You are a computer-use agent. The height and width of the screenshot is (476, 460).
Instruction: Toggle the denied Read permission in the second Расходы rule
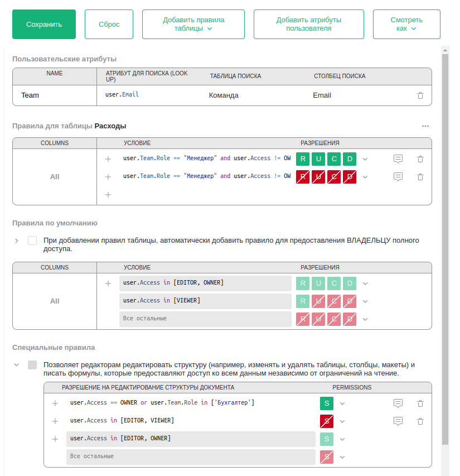303,177
